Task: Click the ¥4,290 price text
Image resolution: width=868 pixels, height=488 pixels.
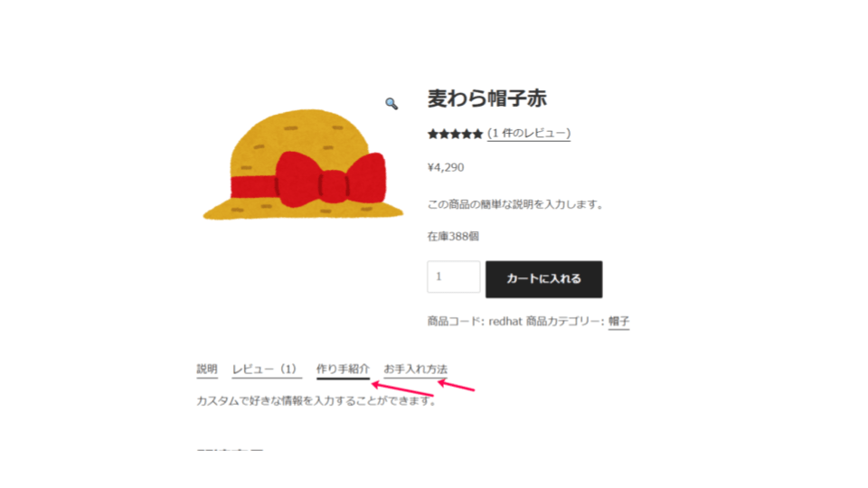Action: [x=446, y=168]
